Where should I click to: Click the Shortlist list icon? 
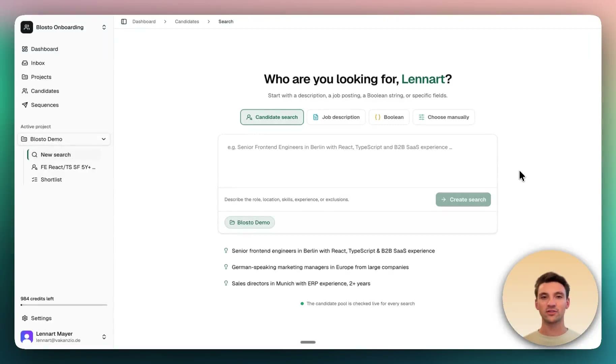[x=34, y=180]
